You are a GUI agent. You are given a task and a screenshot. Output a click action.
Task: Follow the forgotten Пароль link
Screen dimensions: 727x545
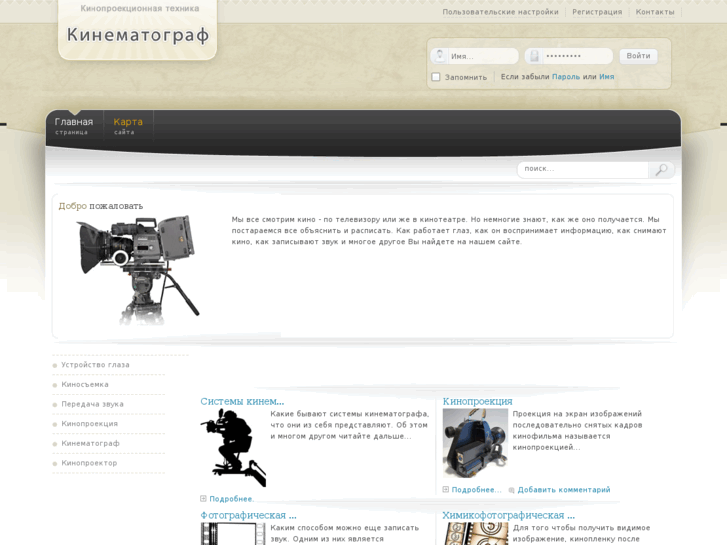pyautogui.click(x=566, y=77)
